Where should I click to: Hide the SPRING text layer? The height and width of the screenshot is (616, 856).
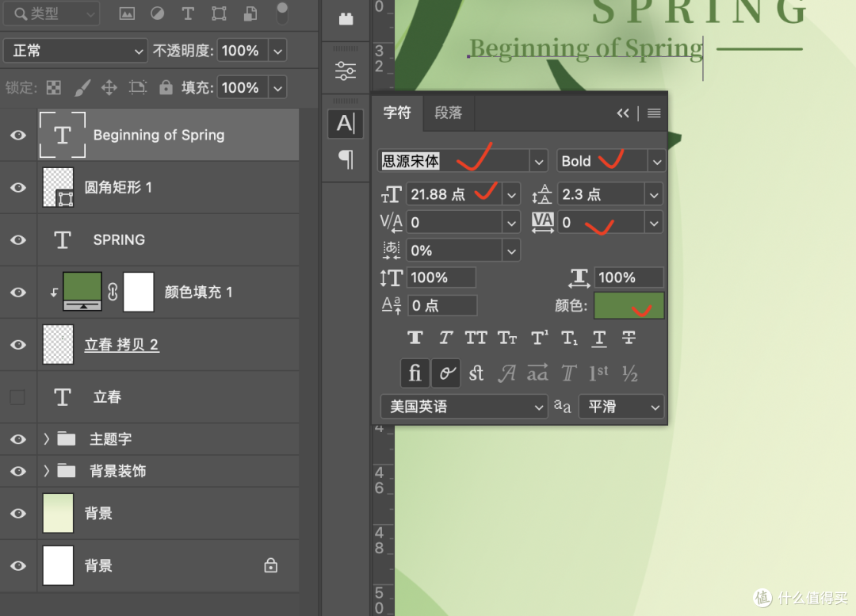click(18, 239)
